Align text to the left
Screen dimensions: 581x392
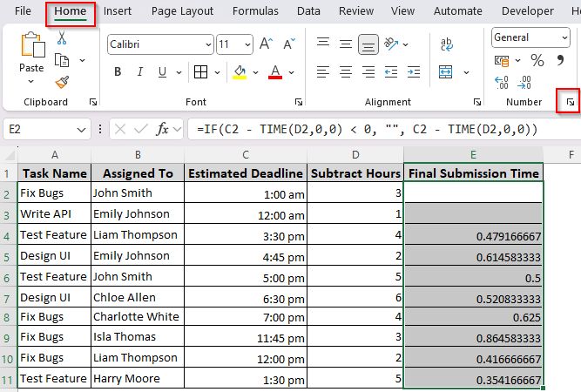click(x=323, y=72)
